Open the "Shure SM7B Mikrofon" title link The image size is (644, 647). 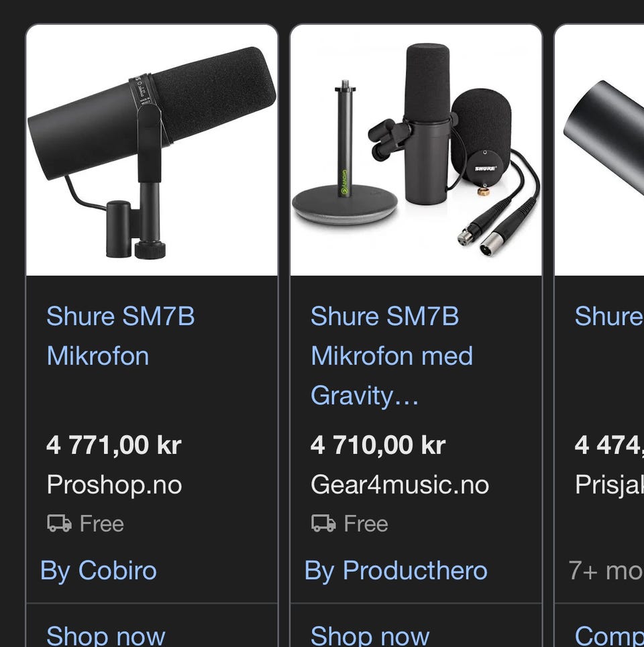[x=121, y=336]
